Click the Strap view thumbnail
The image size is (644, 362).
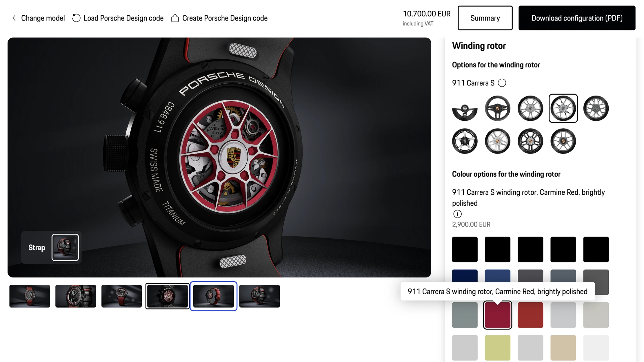(65, 247)
